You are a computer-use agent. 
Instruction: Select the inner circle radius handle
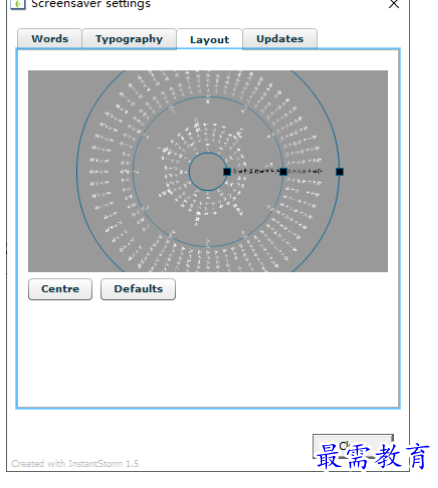(227, 172)
